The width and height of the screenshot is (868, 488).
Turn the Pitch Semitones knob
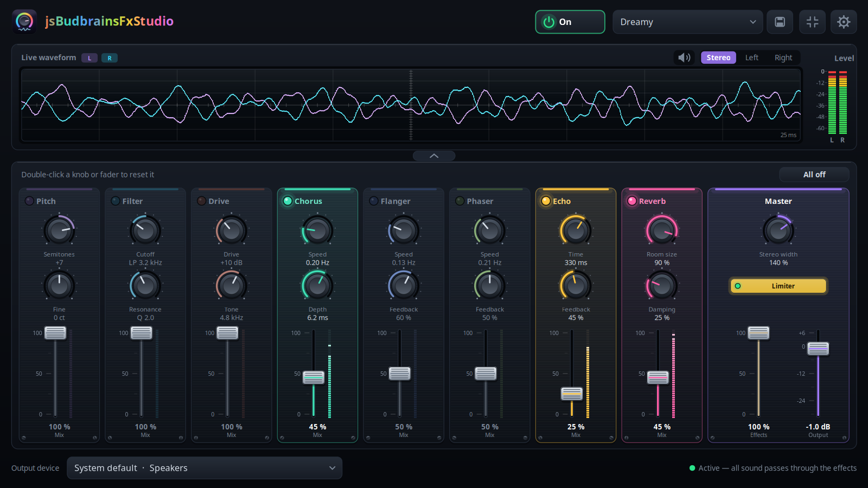59,230
